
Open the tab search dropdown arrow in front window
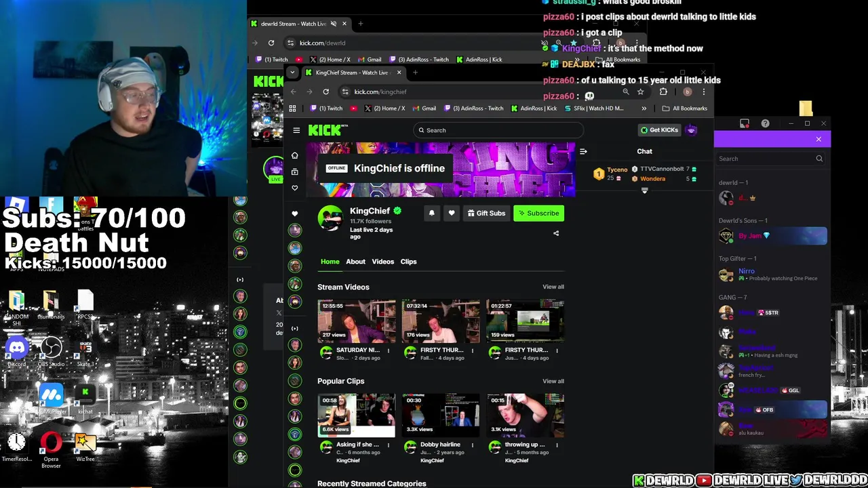pyautogui.click(x=292, y=73)
